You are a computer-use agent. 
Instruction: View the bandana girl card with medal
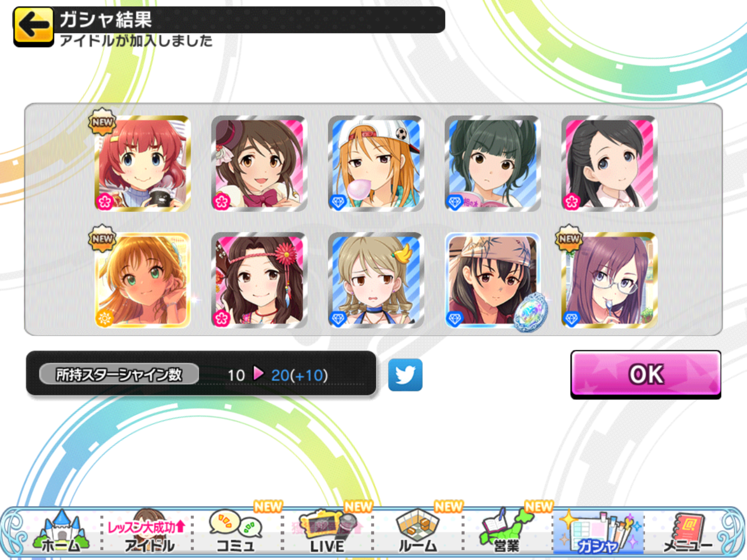[x=492, y=280]
